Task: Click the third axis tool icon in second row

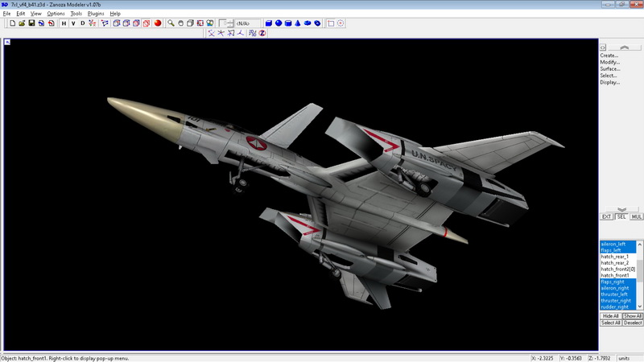Action: (231, 33)
